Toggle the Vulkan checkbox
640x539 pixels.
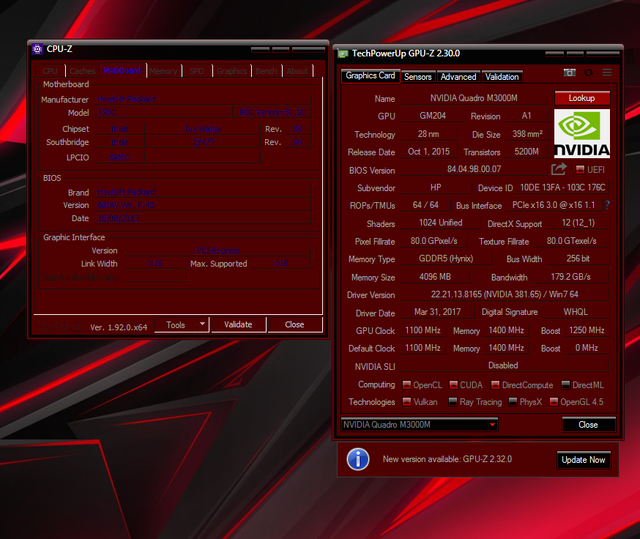[407, 402]
